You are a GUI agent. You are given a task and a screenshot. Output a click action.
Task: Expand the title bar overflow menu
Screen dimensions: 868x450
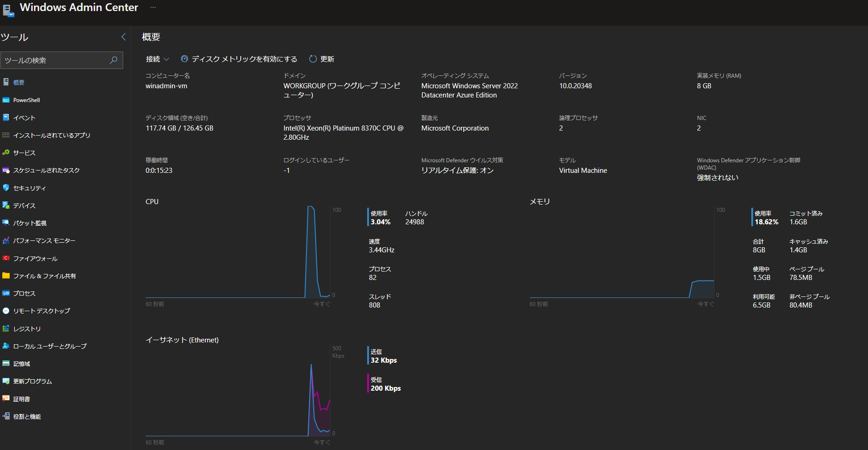click(x=153, y=7)
